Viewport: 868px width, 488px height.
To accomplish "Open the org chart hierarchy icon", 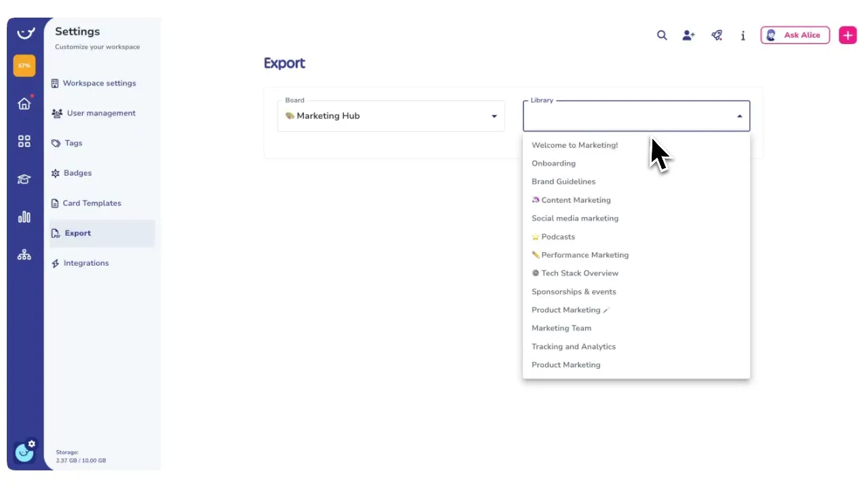I will pyautogui.click(x=24, y=255).
